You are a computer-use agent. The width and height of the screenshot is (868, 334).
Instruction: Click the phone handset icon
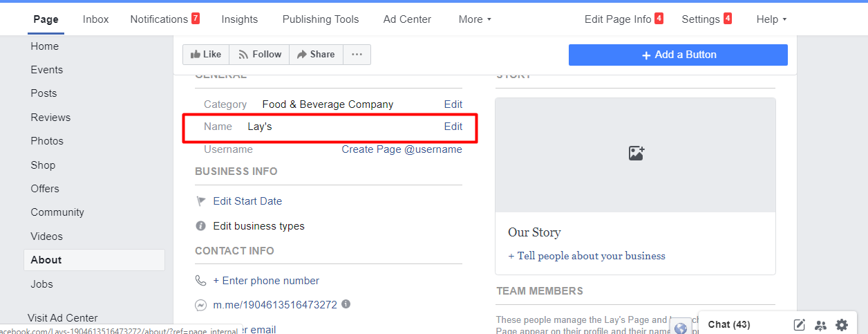coord(201,281)
